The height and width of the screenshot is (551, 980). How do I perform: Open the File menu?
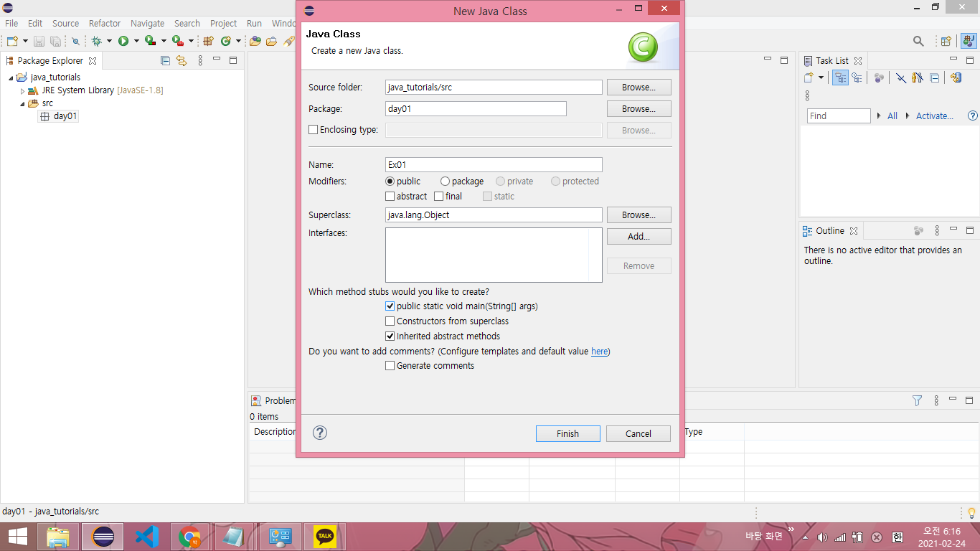pos(11,23)
